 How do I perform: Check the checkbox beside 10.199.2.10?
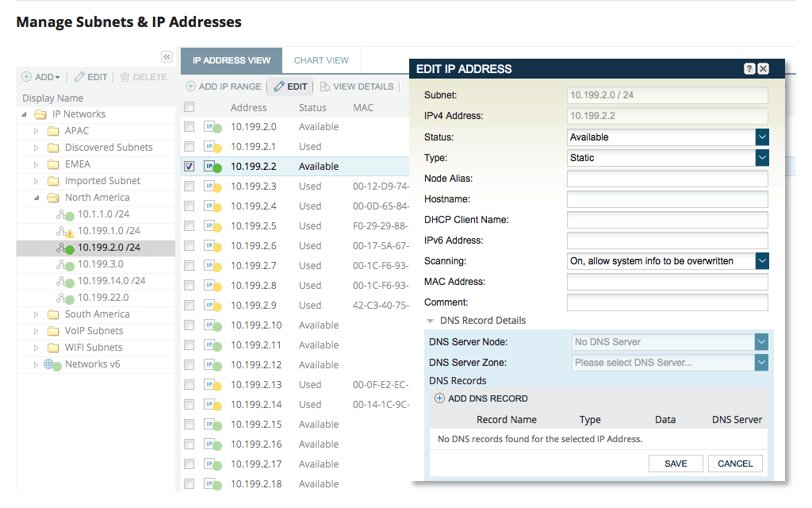tap(189, 325)
